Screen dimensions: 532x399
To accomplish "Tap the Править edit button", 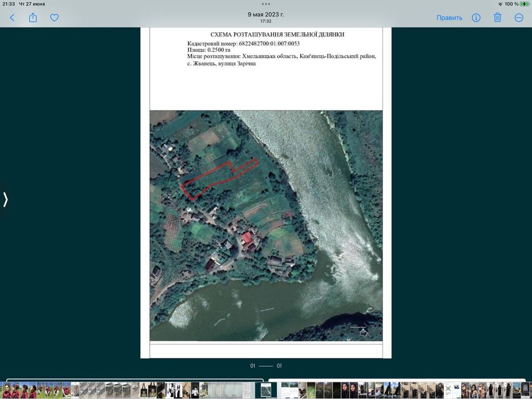I will pyautogui.click(x=449, y=18).
